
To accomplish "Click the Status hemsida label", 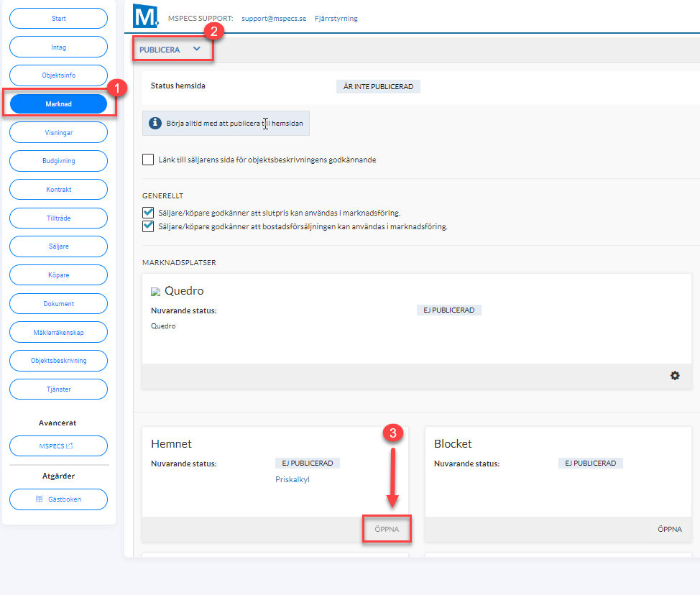I will (178, 86).
